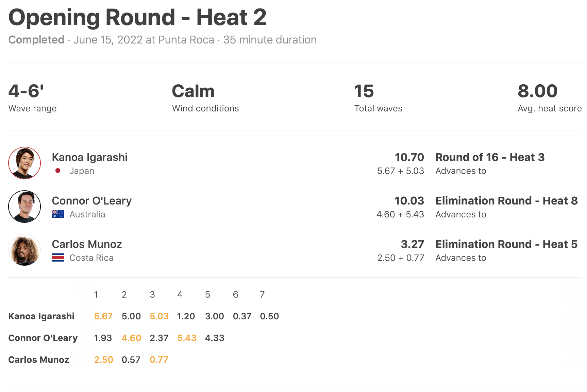
Task: Click Munoz's highlighted 2.50 wave score
Action: 103,360
